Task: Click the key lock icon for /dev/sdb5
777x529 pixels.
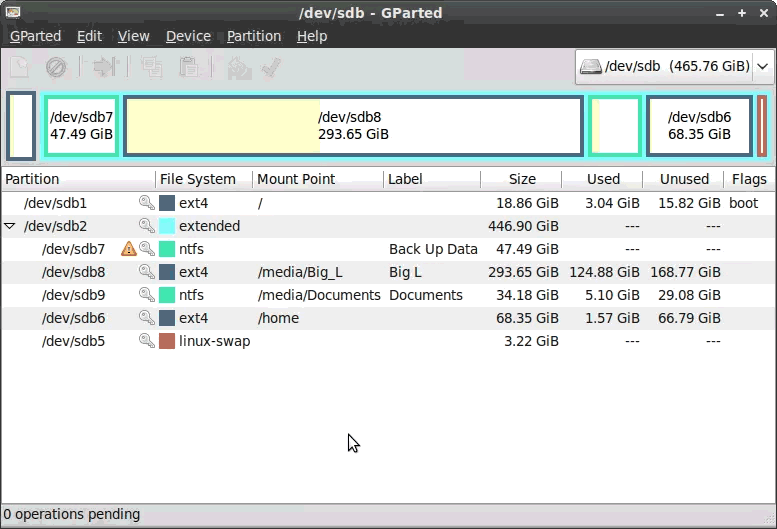Action: [147, 340]
